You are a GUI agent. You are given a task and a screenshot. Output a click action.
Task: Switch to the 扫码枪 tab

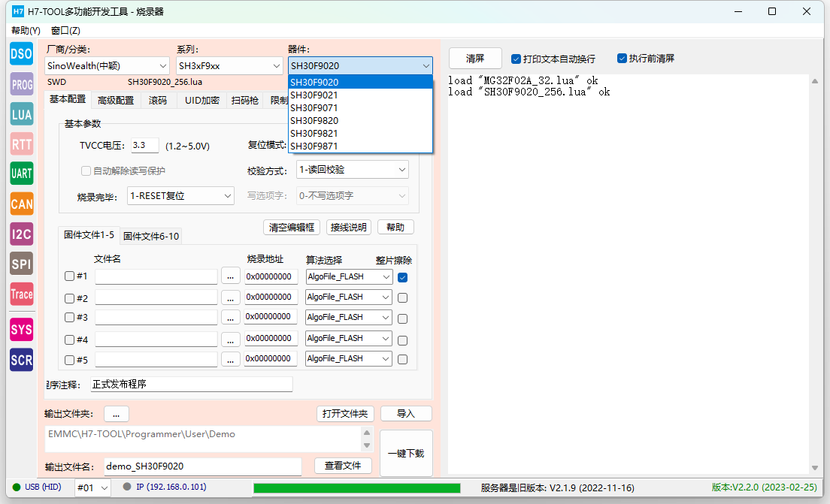coord(245,101)
